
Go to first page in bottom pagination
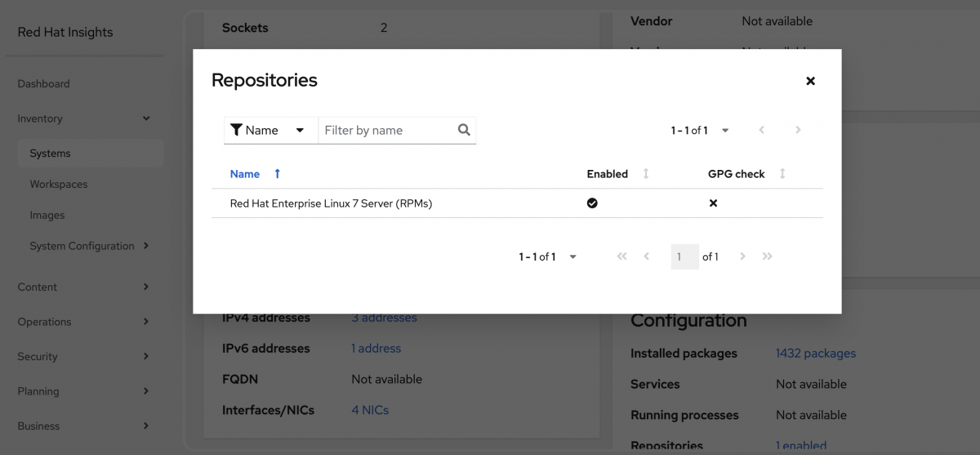click(x=622, y=256)
